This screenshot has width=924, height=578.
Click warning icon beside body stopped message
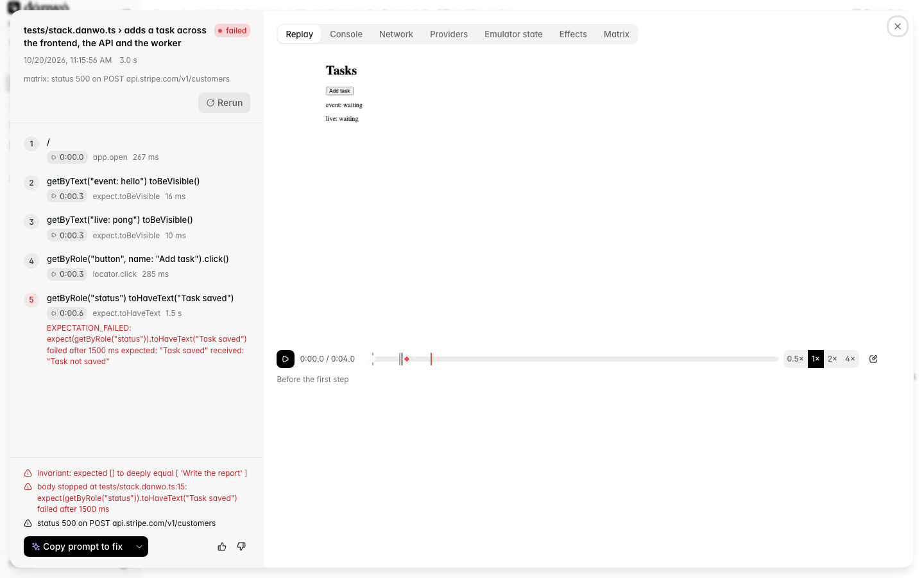(x=28, y=487)
